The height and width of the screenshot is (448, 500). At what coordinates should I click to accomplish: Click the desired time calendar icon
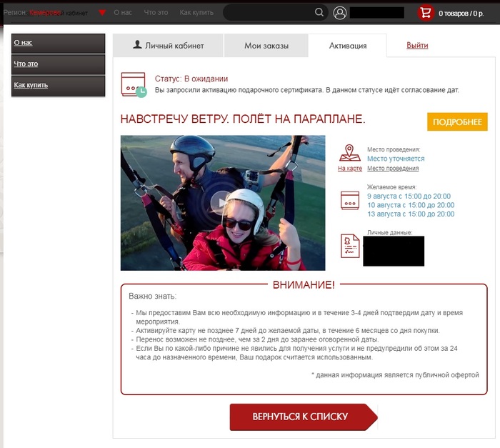pyautogui.click(x=349, y=200)
